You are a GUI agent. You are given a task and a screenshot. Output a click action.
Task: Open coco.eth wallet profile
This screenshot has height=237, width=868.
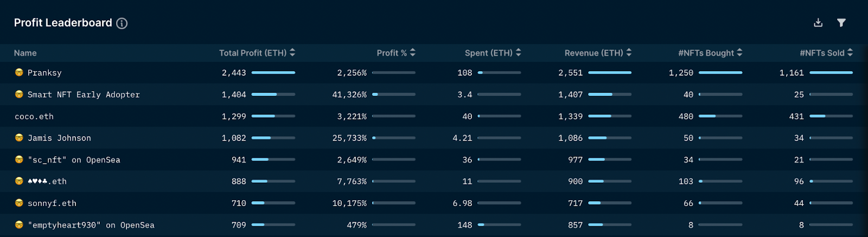[34, 117]
